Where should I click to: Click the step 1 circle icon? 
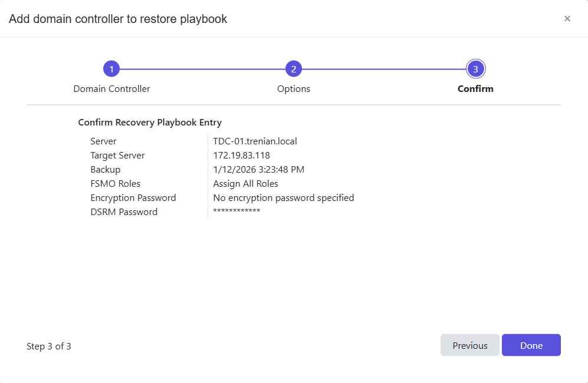(x=111, y=68)
